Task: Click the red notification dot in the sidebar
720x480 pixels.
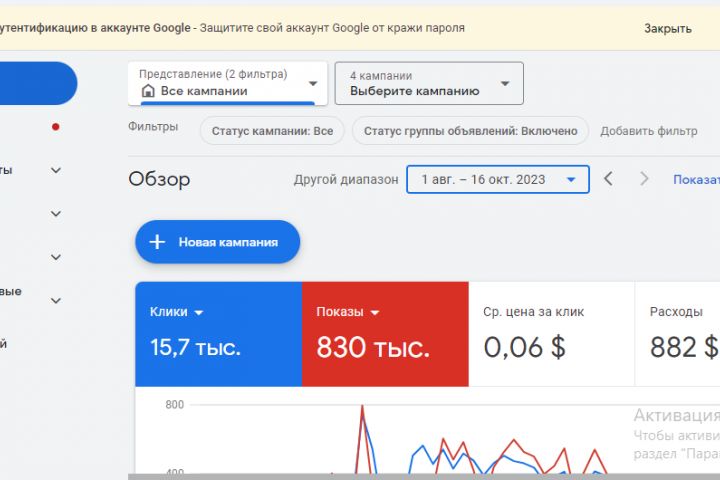Action: click(56, 127)
